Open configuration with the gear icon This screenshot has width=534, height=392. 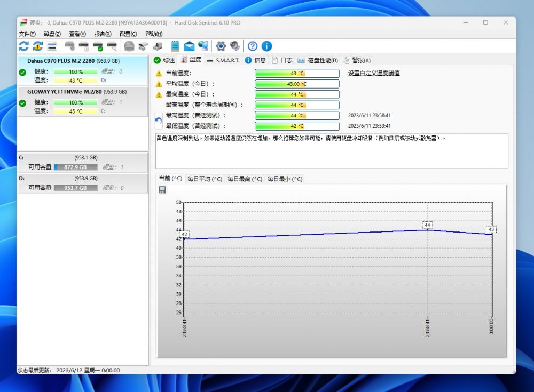221,46
